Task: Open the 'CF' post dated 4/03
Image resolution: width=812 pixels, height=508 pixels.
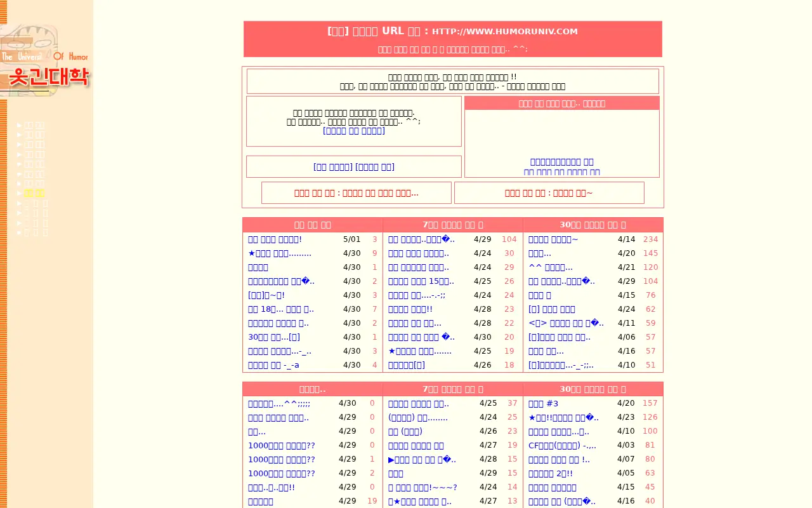Action: pyautogui.click(x=562, y=445)
